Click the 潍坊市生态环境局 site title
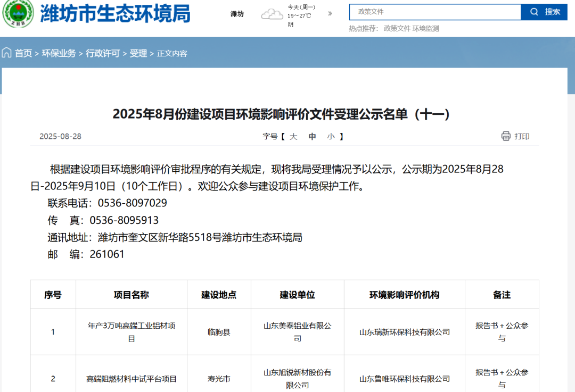This screenshot has height=392, width=575. coord(115,13)
